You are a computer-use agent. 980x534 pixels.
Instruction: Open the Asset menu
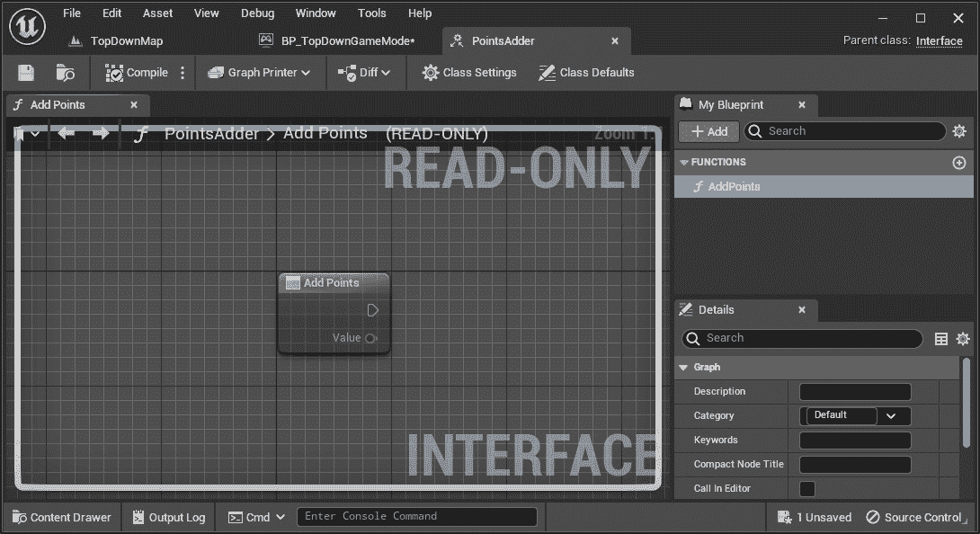157,13
